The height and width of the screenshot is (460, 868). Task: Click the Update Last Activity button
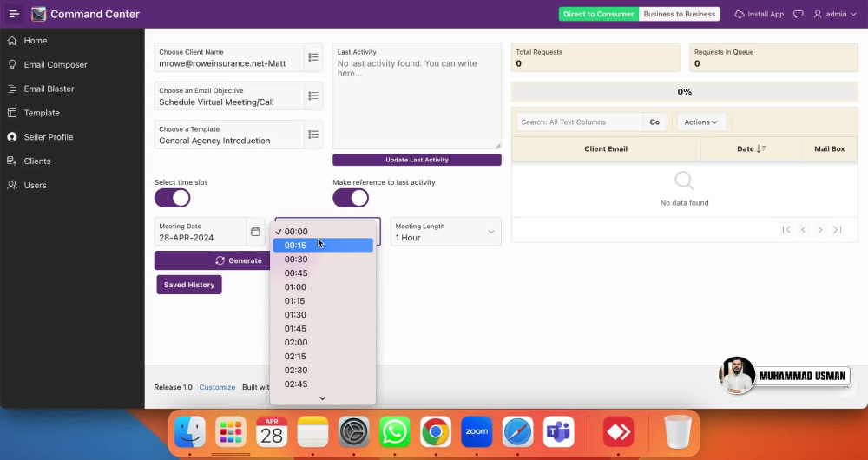417,160
